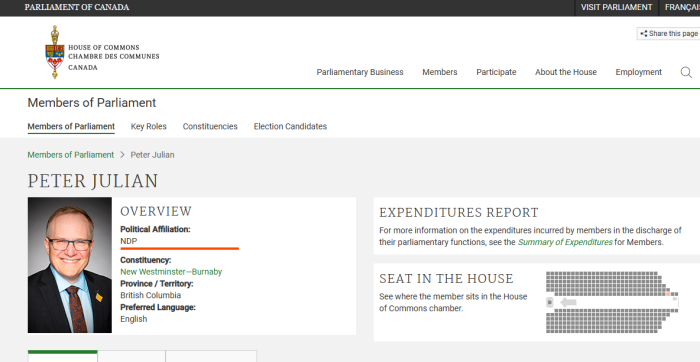Click Members of Parliament breadcrumb link
The image size is (700, 362).
(x=71, y=155)
